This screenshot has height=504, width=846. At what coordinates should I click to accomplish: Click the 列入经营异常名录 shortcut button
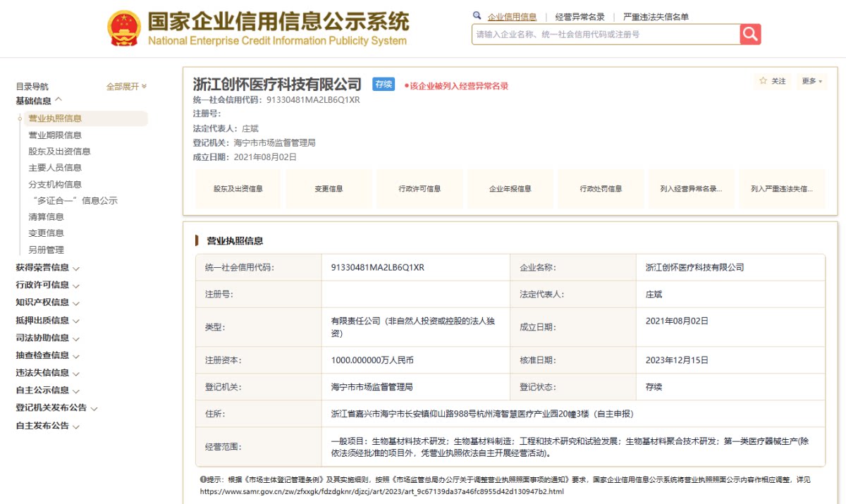(x=692, y=189)
